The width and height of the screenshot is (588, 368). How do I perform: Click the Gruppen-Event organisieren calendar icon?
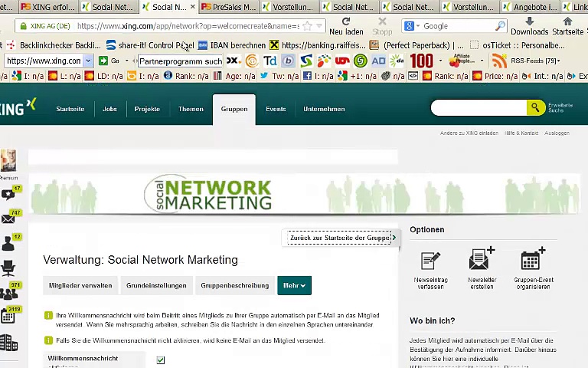(533, 260)
